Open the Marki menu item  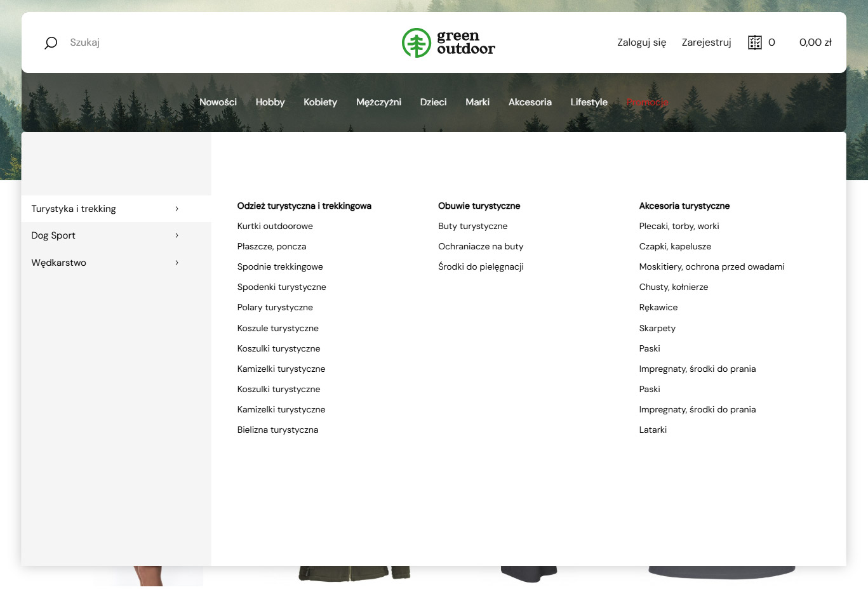coord(477,102)
